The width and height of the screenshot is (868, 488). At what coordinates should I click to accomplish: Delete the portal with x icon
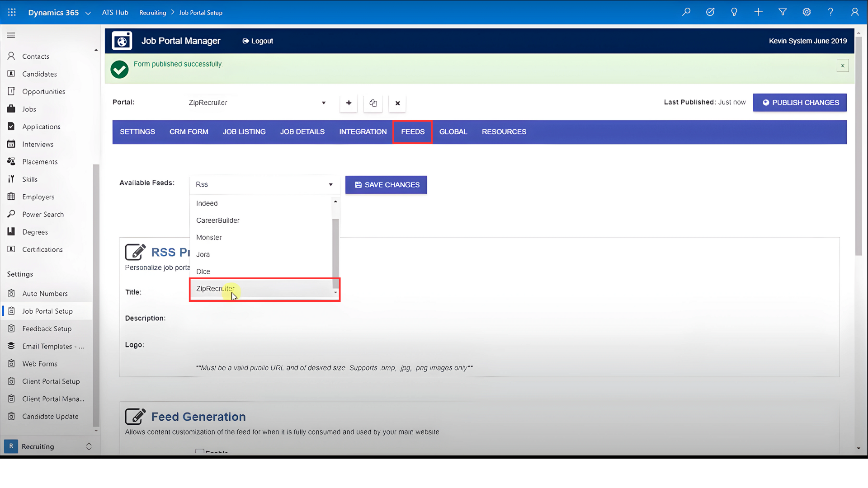[397, 103]
